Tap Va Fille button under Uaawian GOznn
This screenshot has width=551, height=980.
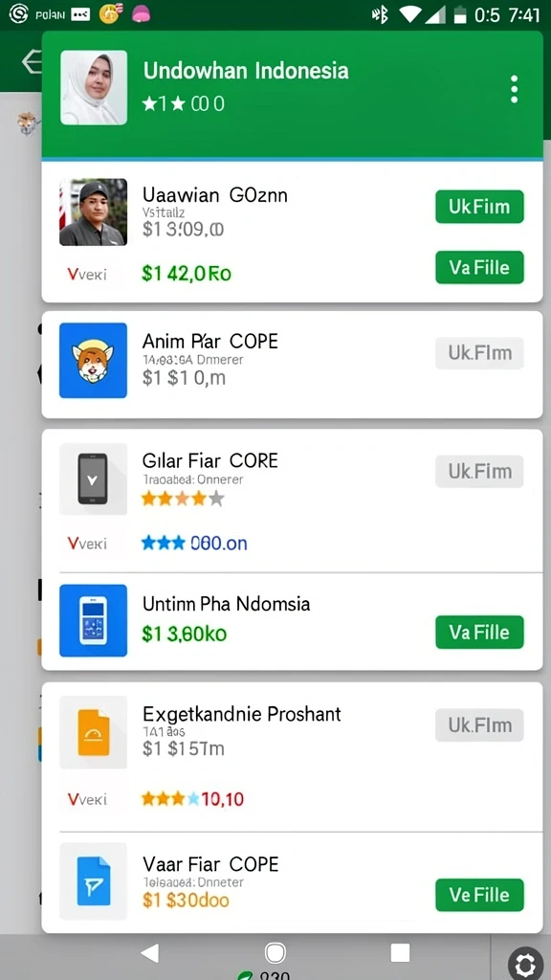coord(479,268)
